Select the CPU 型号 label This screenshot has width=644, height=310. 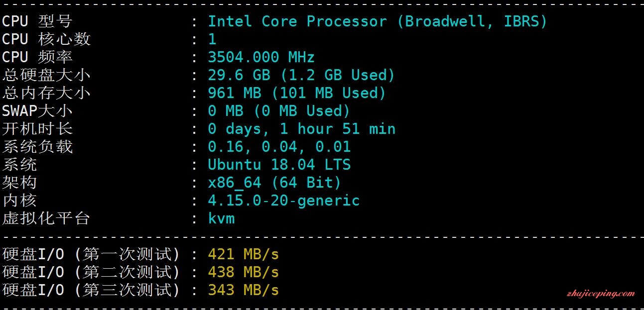tap(37, 21)
